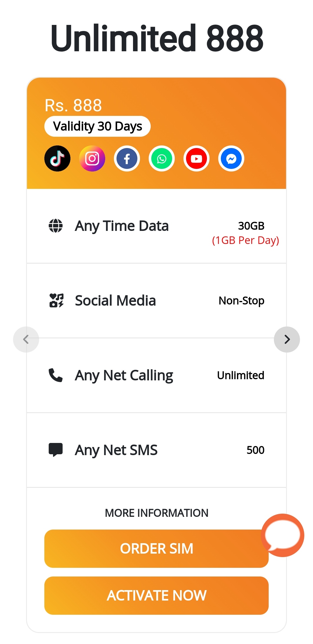Tap the Messenger icon

coord(231,158)
